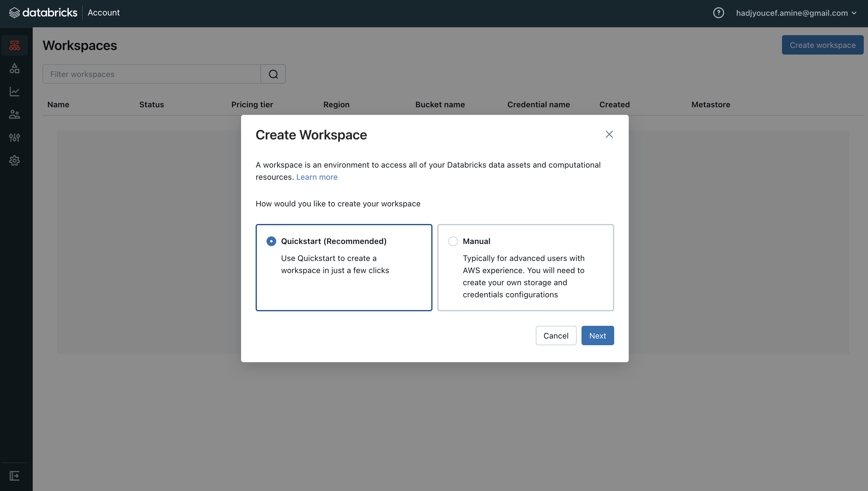The width and height of the screenshot is (868, 491).
Task: Click the Next button
Action: click(x=598, y=336)
